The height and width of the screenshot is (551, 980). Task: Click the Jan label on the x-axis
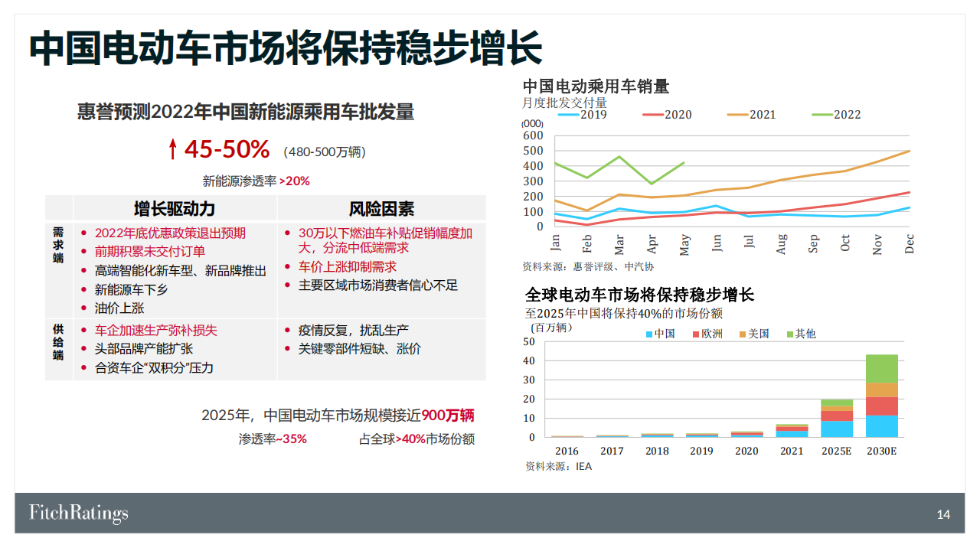(556, 243)
